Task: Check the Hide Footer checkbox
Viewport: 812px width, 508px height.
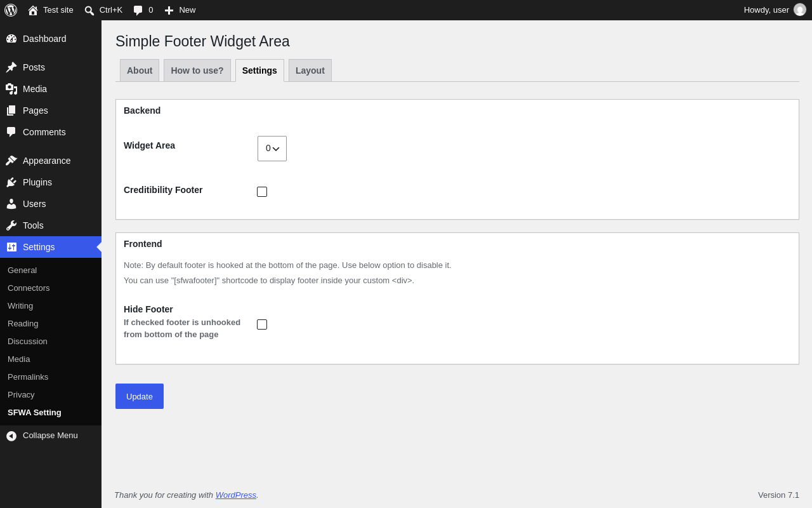Action: [262, 324]
